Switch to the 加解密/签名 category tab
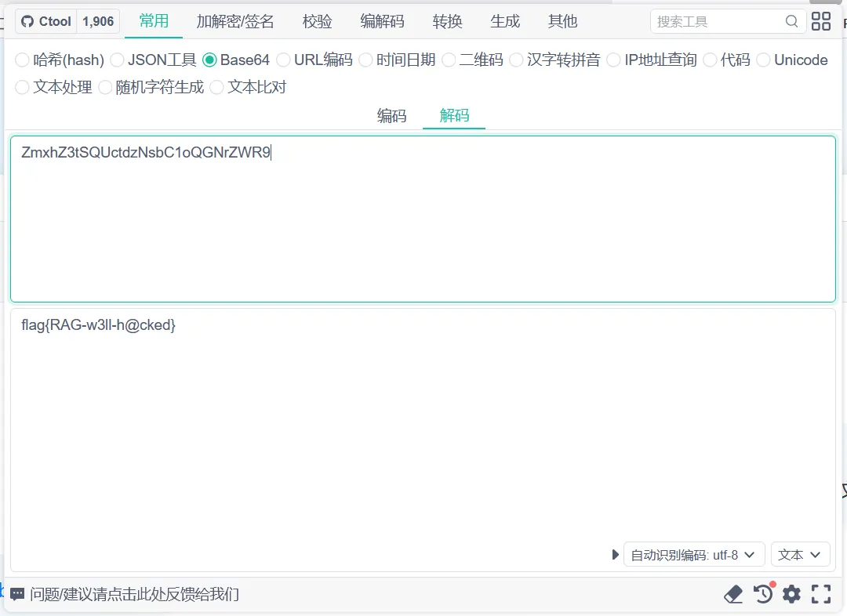 click(235, 21)
